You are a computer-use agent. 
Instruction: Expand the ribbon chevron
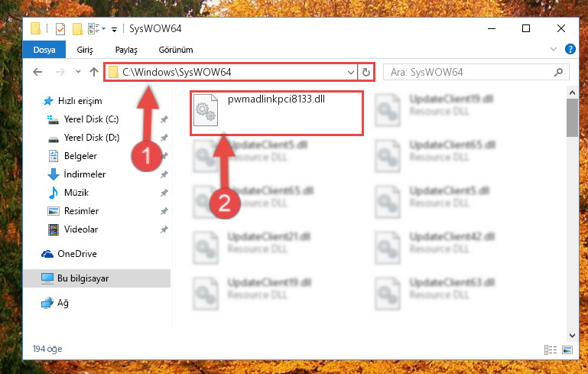[x=553, y=49]
